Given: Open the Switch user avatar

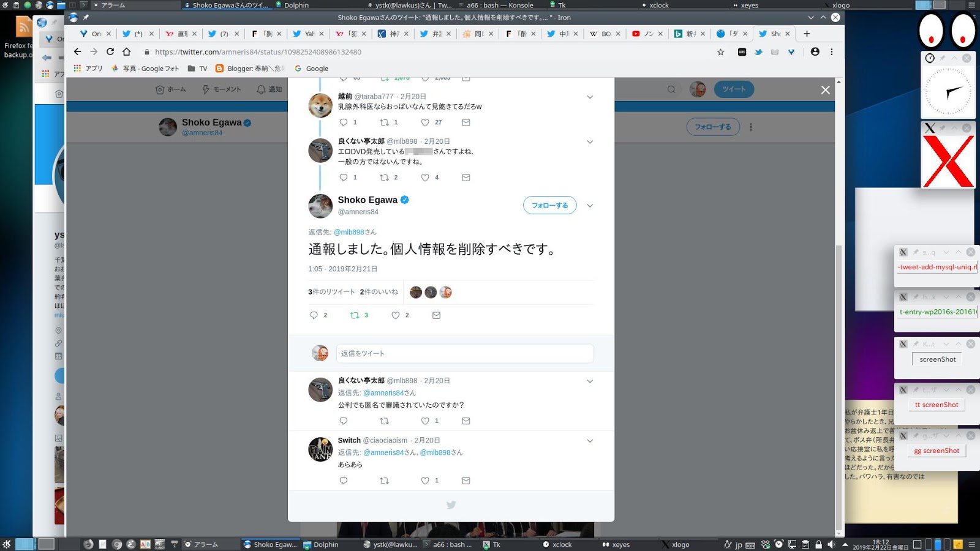Looking at the screenshot, I should click(x=320, y=449).
